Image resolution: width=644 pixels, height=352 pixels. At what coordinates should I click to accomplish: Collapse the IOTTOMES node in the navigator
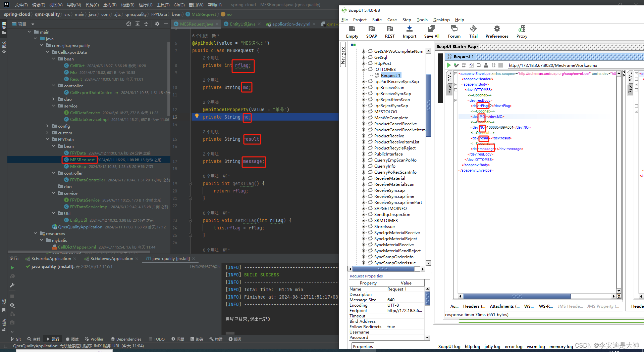(363, 69)
